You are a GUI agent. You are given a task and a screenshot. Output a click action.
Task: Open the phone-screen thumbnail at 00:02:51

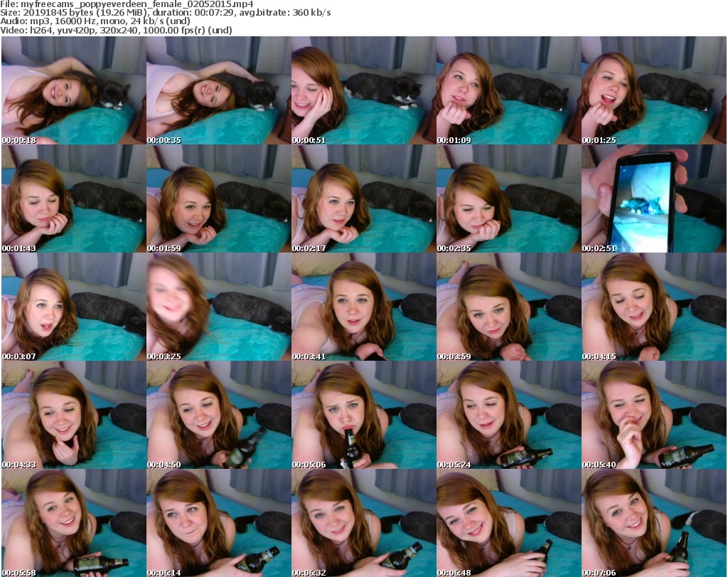point(654,198)
